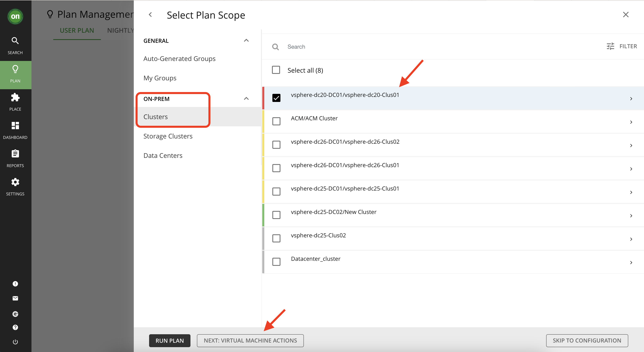Expand vsphere-dc26-Clus02 row arrow
This screenshot has height=352, width=644.
(x=631, y=145)
